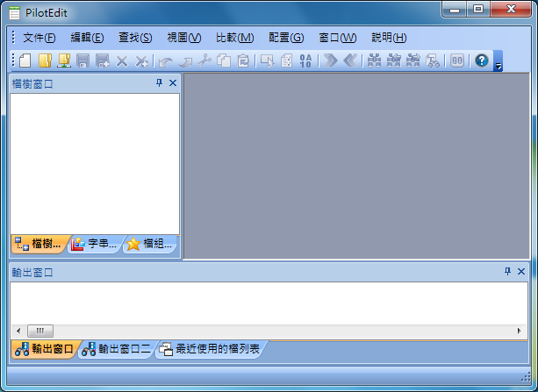This screenshot has width=538, height=392.
Task: Click the Redo arrow icon
Action: 186,61
